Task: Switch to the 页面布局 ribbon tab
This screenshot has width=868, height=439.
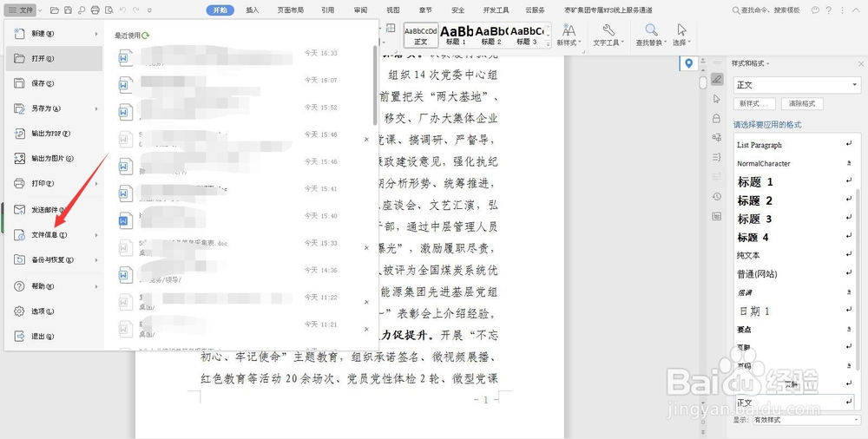Action: click(291, 10)
